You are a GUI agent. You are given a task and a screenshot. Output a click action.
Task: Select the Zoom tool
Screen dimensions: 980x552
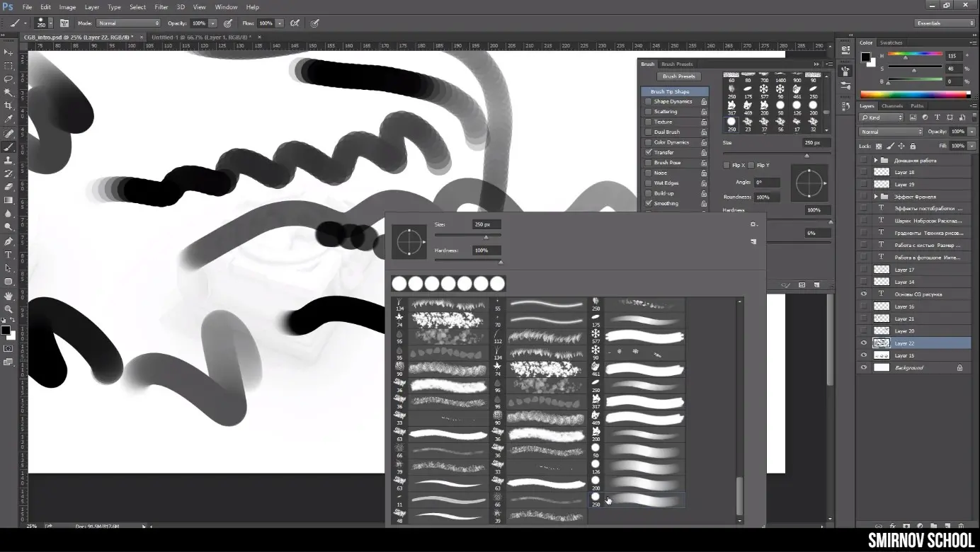(8, 309)
